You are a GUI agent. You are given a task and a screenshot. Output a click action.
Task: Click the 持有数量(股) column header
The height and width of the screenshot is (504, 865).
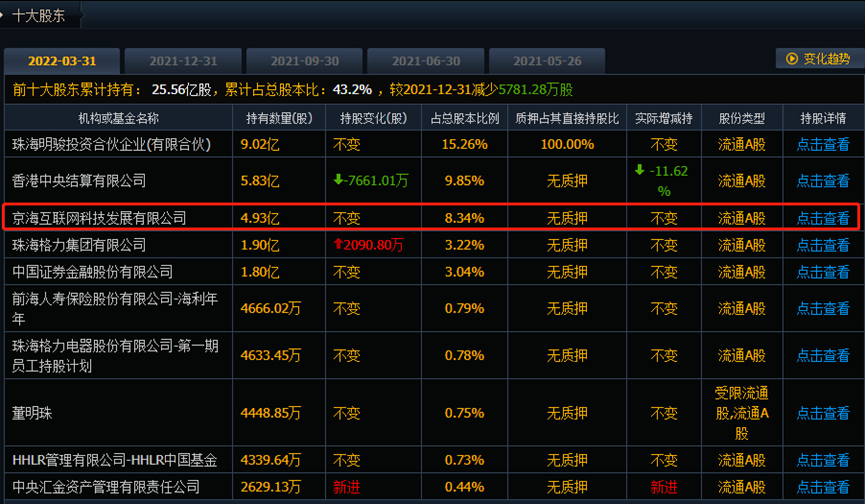click(x=279, y=118)
